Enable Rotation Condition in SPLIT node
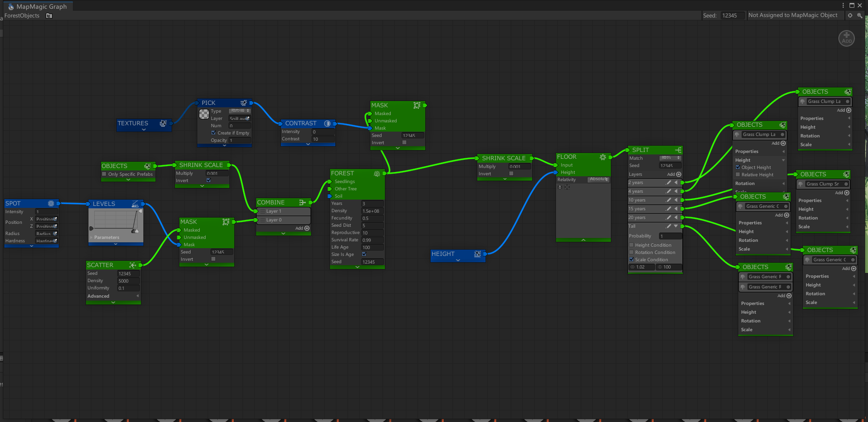This screenshot has height=422, width=868. [x=632, y=252]
